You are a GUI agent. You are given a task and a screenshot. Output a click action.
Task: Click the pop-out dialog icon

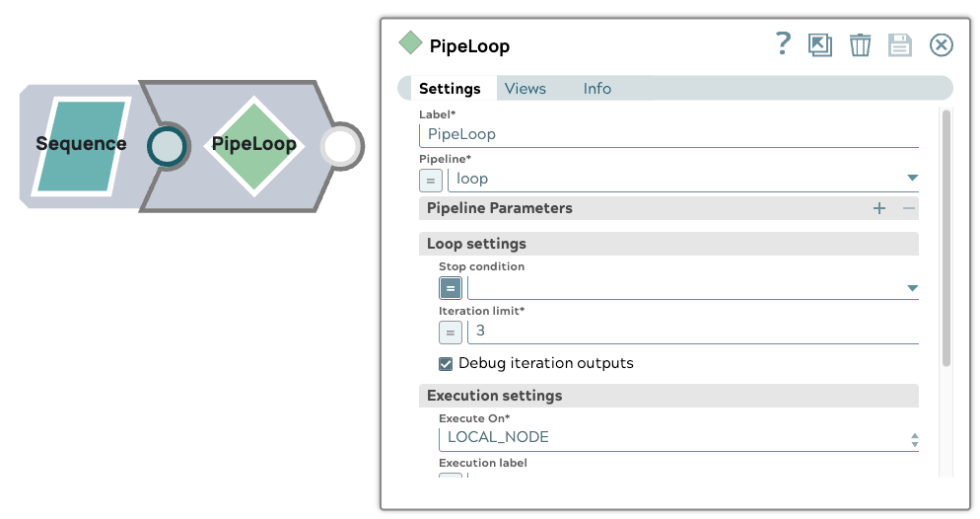tap(820, 44)
